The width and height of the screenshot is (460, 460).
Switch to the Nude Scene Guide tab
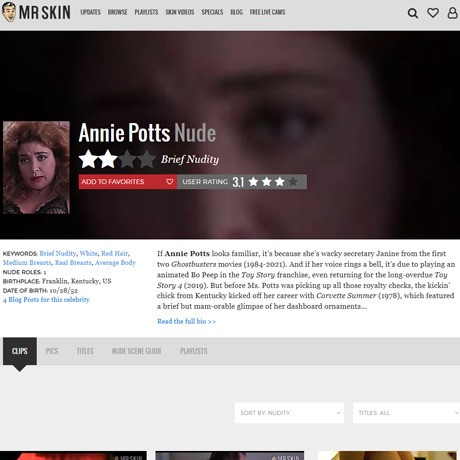(137, 351)
